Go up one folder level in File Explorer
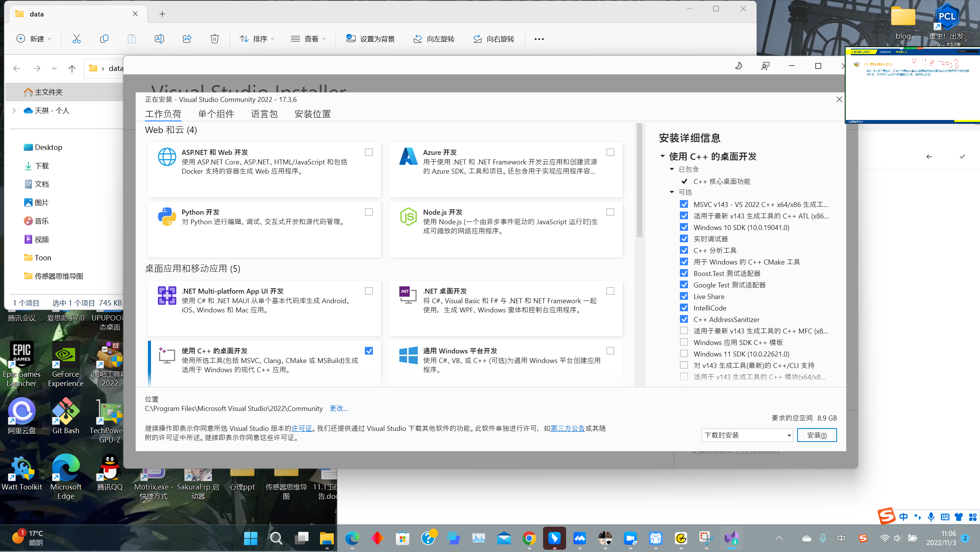 [x=72, y=68]
